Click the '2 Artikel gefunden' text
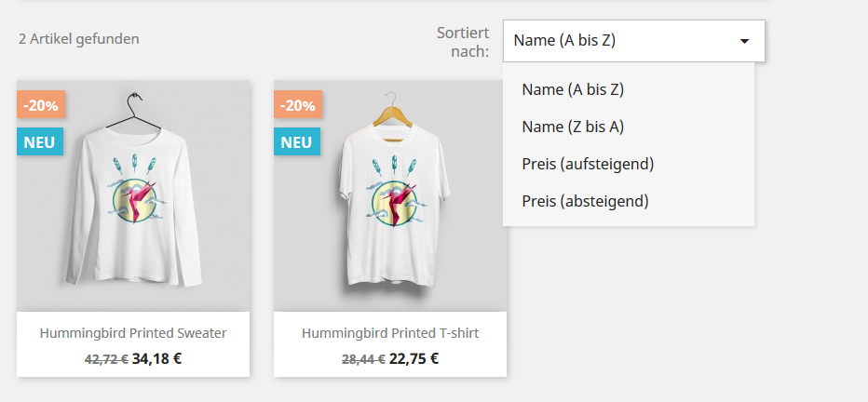 click(x=78, y=39)
